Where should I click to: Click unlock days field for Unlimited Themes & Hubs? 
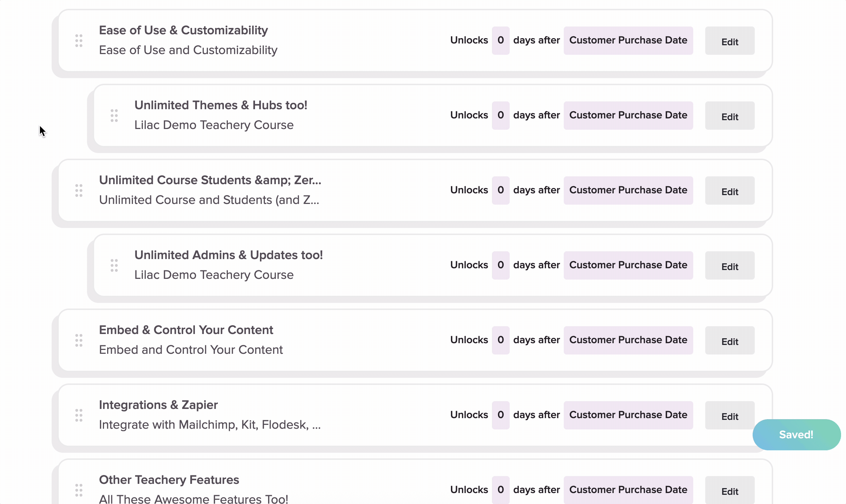coord(500,116)
